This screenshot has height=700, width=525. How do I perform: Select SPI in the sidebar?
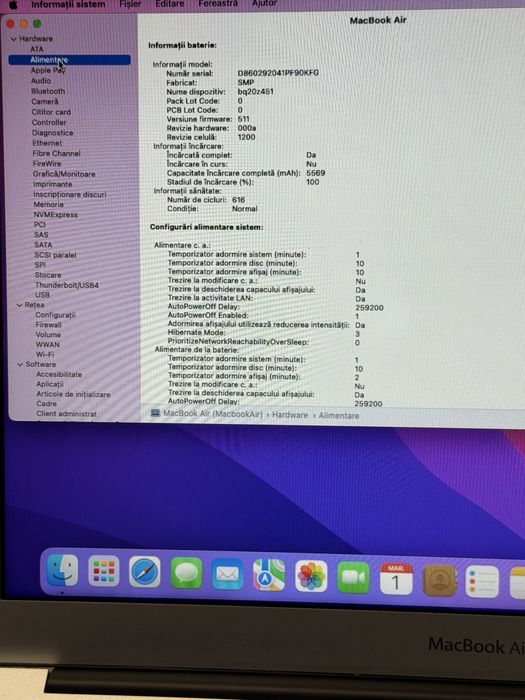point(40,265)
